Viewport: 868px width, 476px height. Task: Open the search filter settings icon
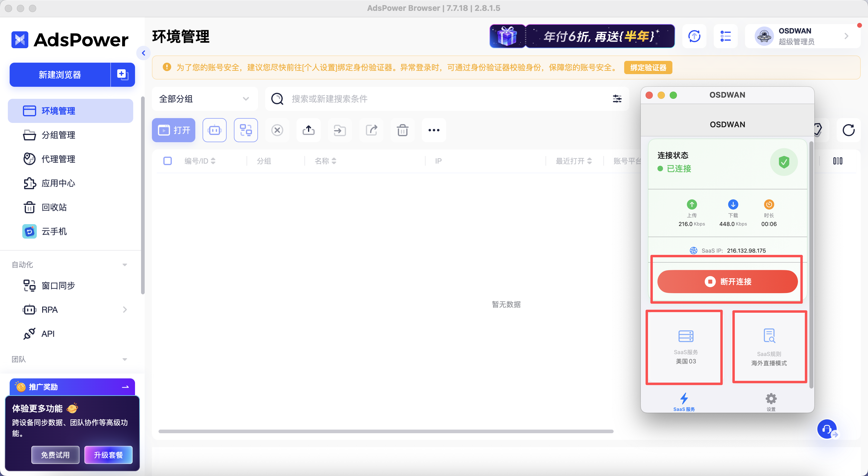tap(617, 99)
